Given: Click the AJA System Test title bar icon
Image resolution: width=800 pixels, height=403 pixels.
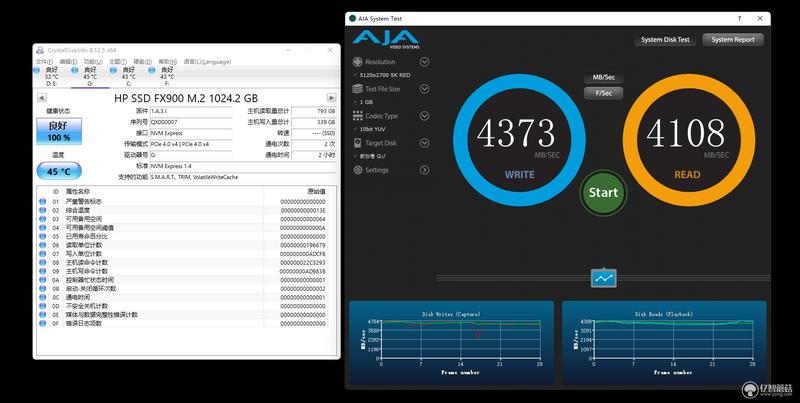Looking at the screenshot, I should (352, 18).
